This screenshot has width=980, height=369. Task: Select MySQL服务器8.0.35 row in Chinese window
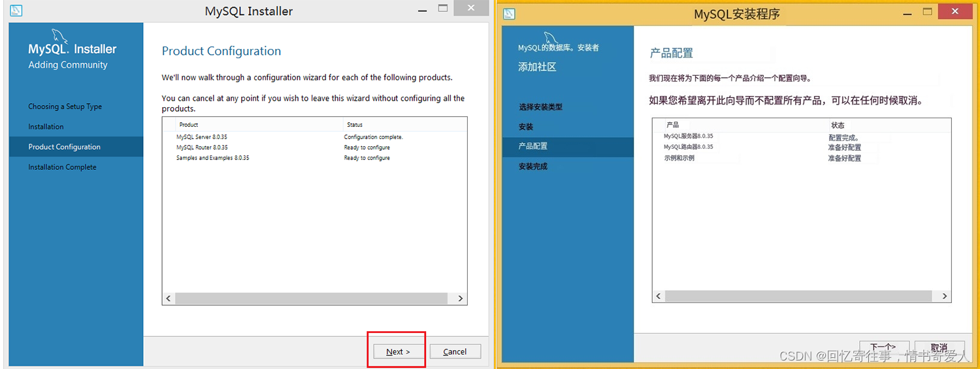click(801, 136)
